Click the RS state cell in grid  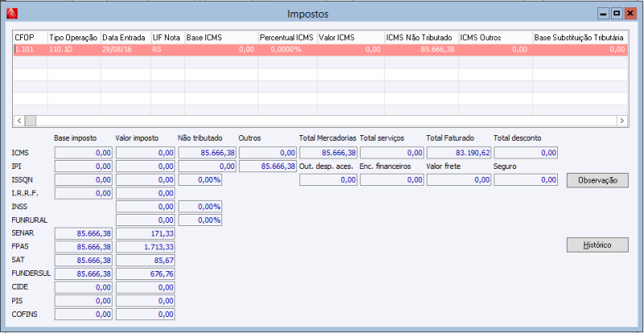[167, 49]
